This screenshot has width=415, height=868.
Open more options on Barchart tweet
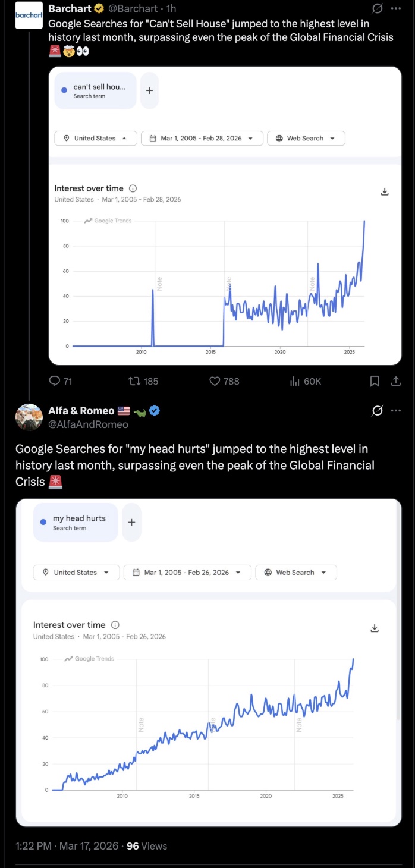(x=396, y=9)
